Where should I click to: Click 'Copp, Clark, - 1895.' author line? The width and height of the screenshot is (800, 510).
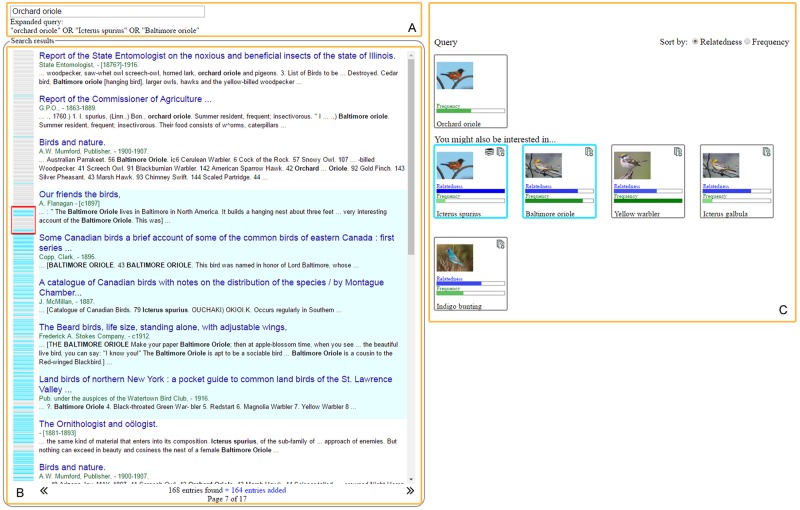coord(67,257)
